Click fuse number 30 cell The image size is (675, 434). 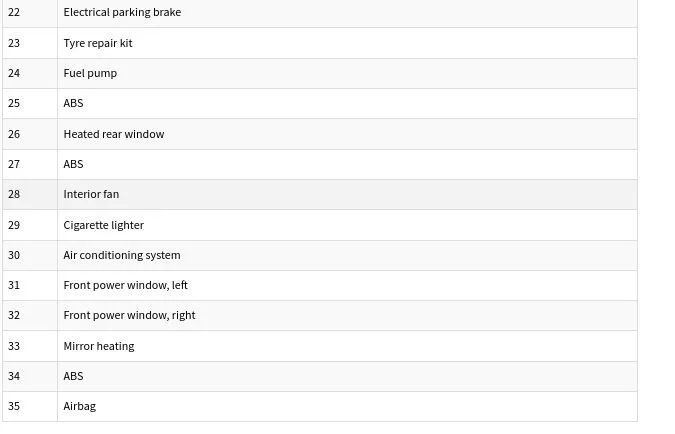tap(30, 255)
